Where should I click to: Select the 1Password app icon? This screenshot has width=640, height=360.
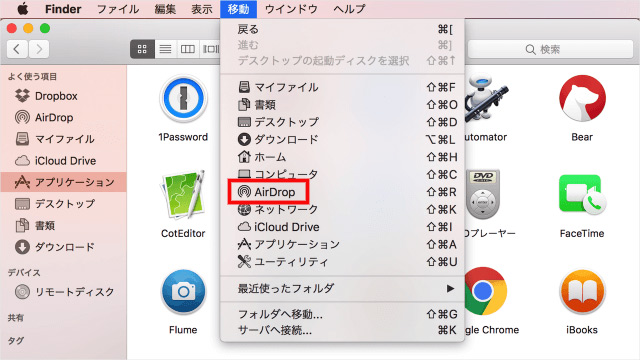point(183,99)
